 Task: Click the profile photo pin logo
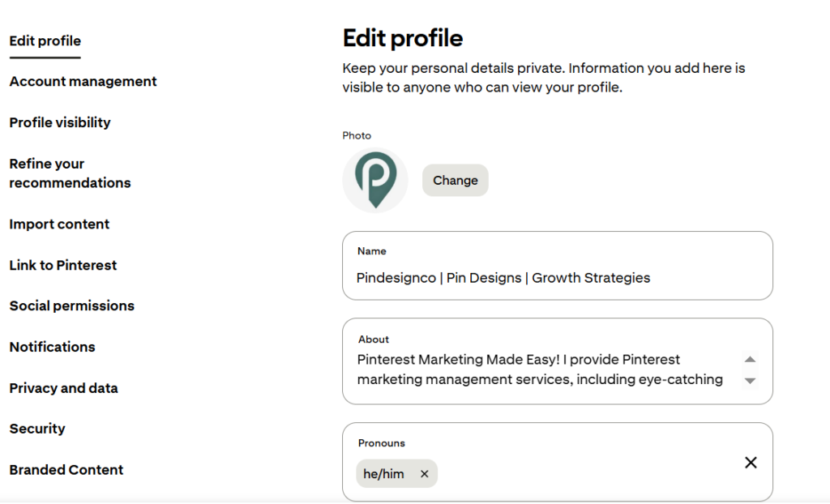(x=375, y=181)
